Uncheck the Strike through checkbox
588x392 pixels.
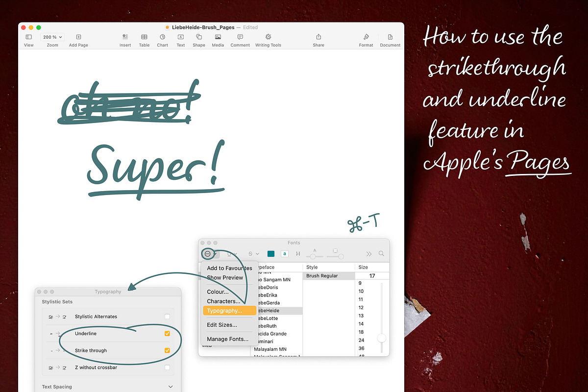(167, 350)
